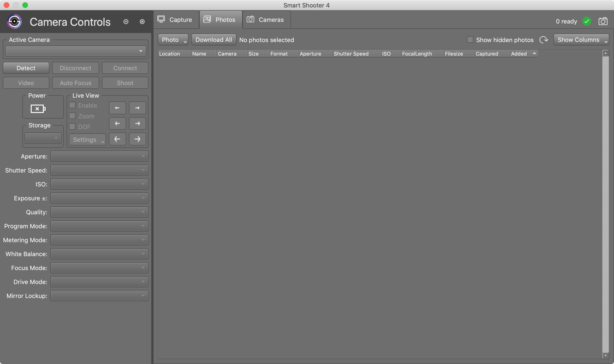This screenshot has height=364, width=614.
Task: Close the Camera Controls panel
Action: (142, 22)
